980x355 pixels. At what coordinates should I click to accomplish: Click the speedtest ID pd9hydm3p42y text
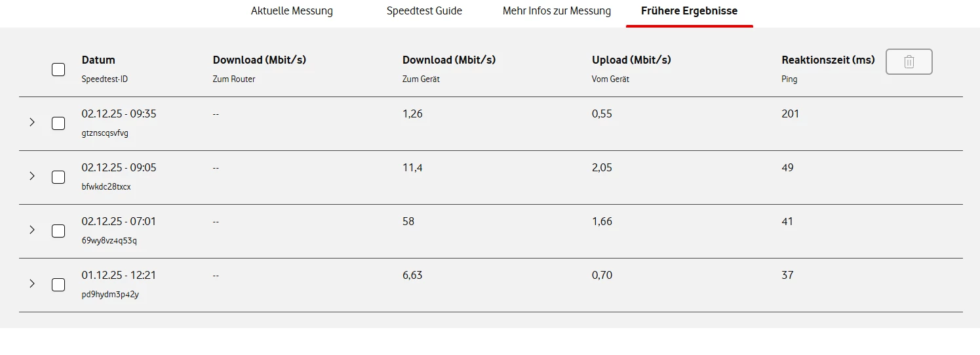110,295
